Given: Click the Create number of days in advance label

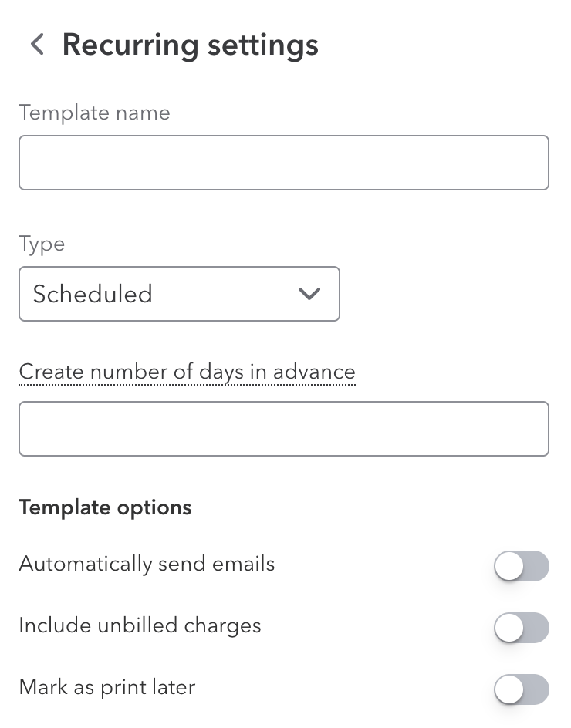Looking at the screenshot, I should point(187,372).
